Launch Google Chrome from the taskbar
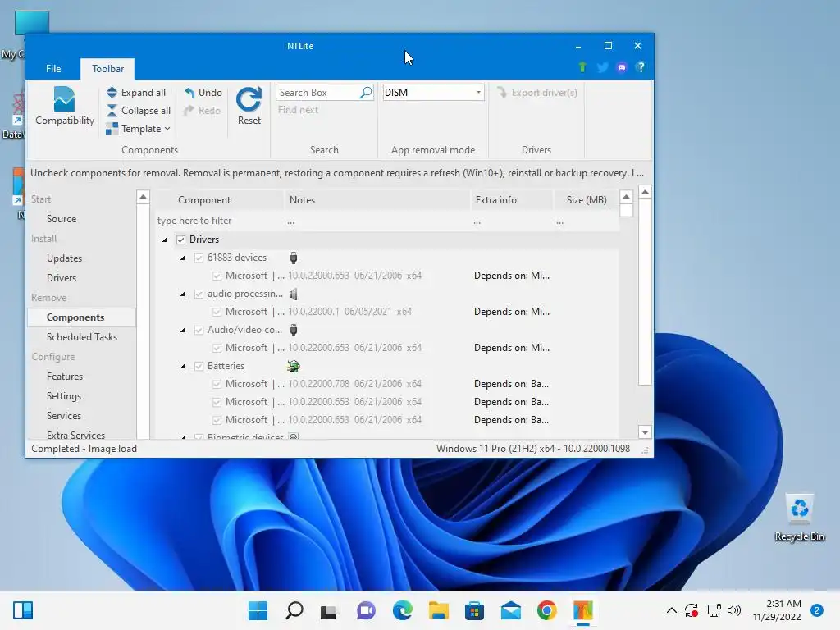This screenshot has height=630, width=840. tap(547, 610)
